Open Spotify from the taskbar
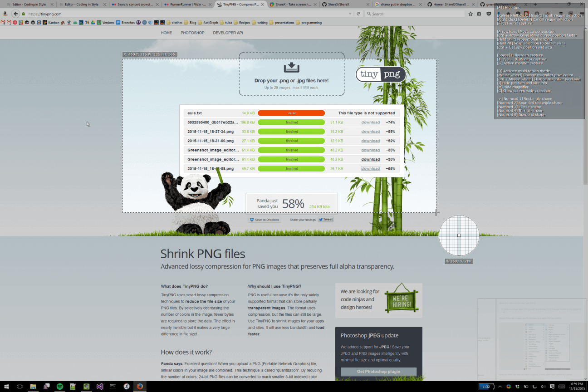The width and height of the screenshot is (588, 392). click(x=60, y=387)
